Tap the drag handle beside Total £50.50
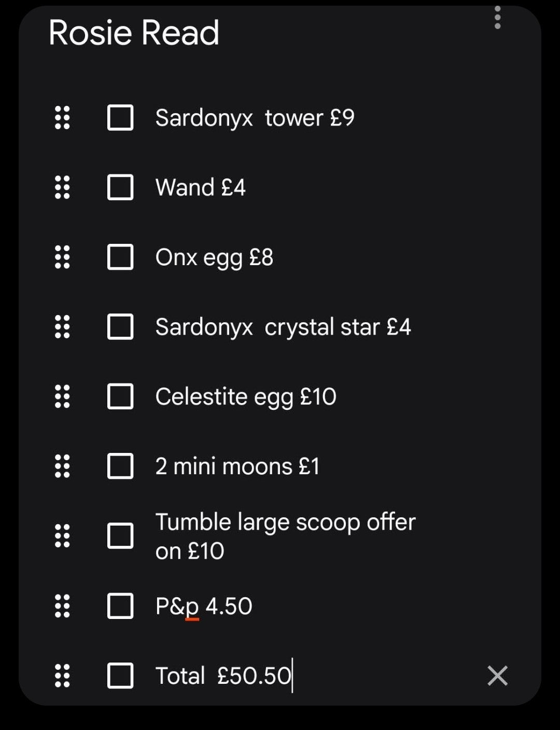Image resolution: width=560 pixels, height=730 pixels. (62, 676)
